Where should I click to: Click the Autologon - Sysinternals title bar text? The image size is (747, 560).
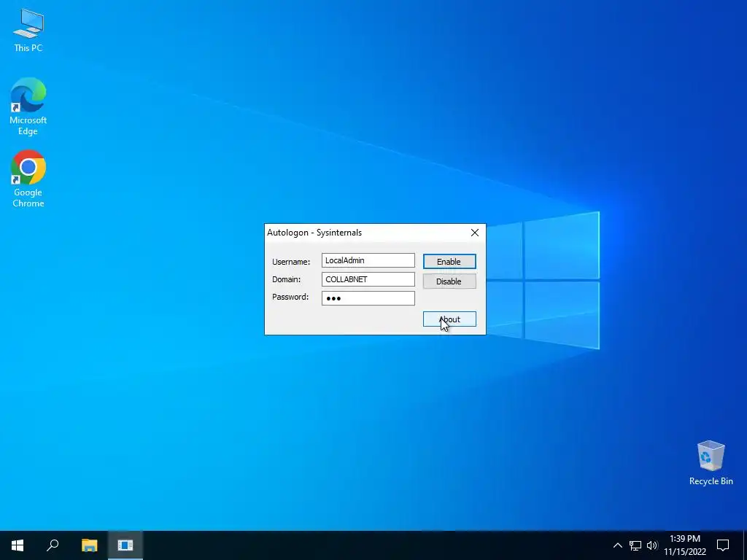314,233
